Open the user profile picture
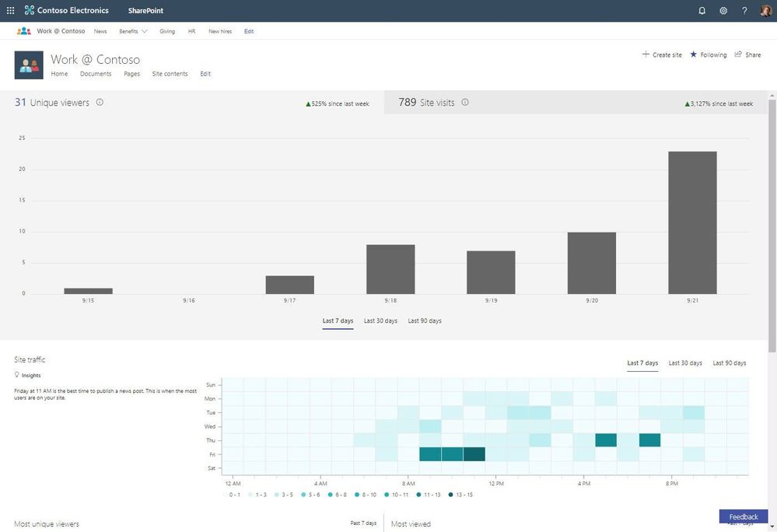 pos(765,10)
